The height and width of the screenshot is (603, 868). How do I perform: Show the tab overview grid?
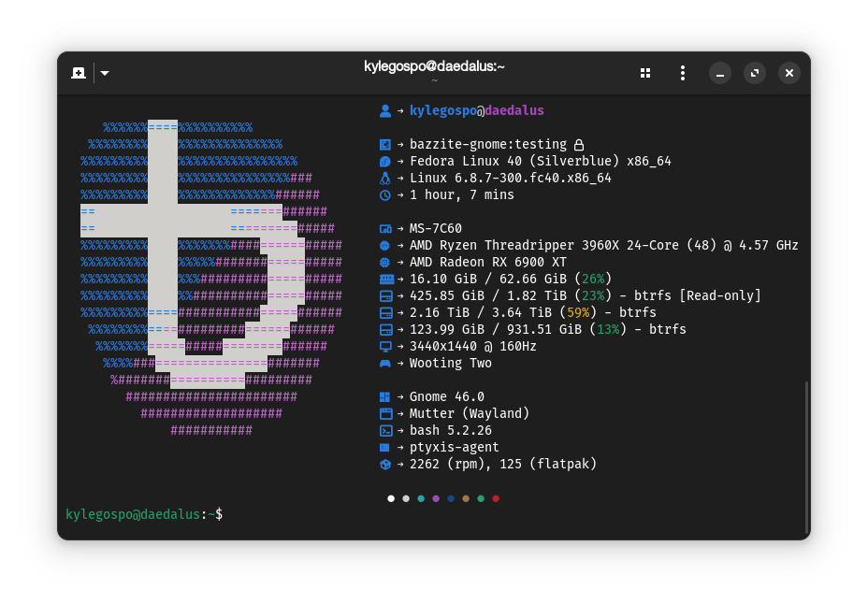point(645,73)
